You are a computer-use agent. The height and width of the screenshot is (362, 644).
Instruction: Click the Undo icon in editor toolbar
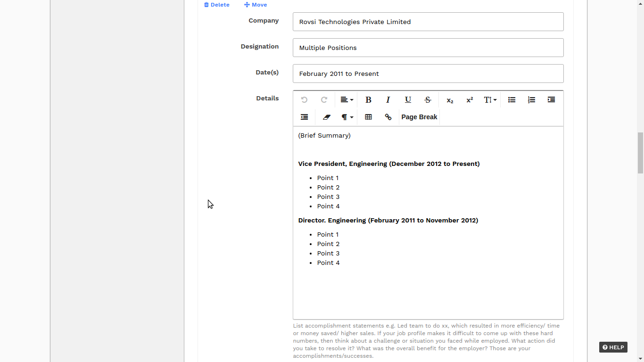click(x=304, y=100)
